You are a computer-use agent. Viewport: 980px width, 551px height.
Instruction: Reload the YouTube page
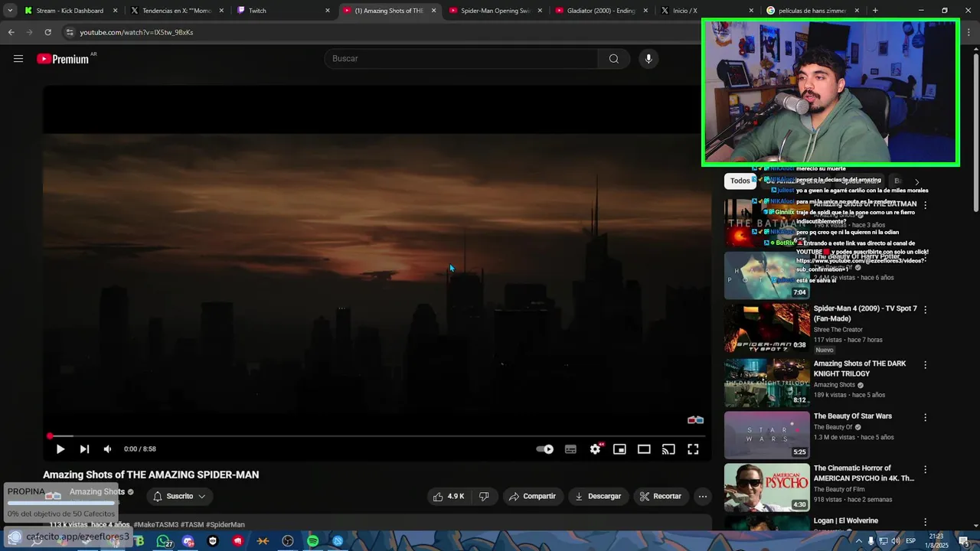pyautogui.click(x=47, y=32)
